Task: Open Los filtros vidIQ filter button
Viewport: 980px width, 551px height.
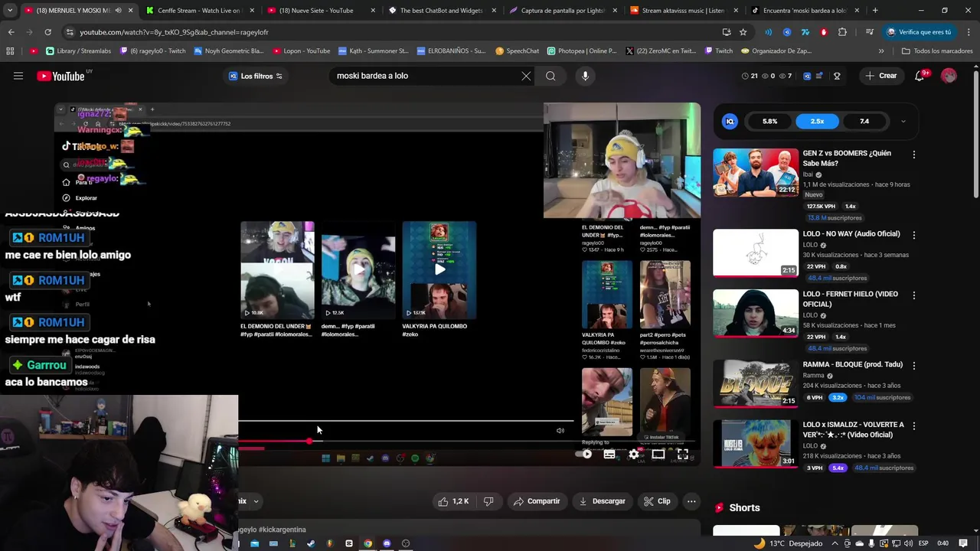Action: click(256, 76)
